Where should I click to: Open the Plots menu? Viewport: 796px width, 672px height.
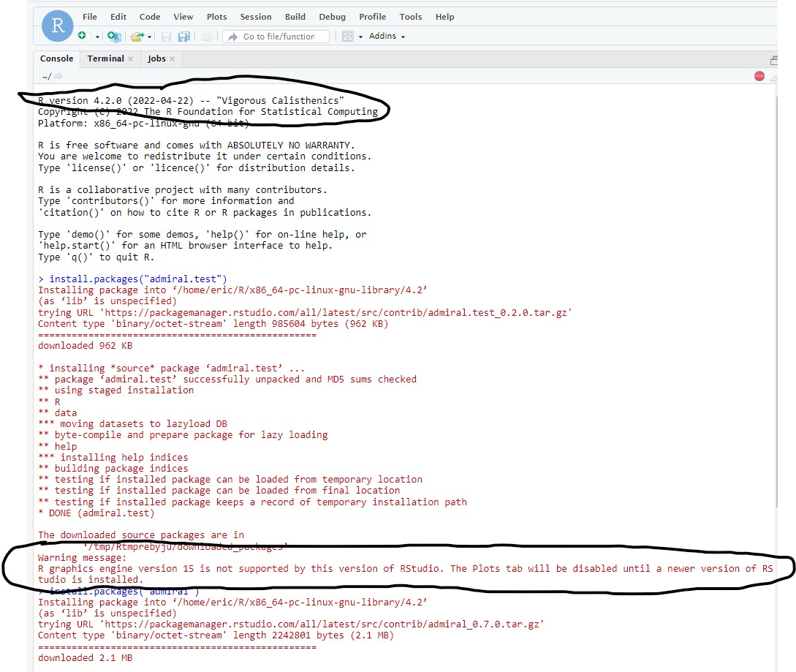pyautogui.click(x=216, y=16)
